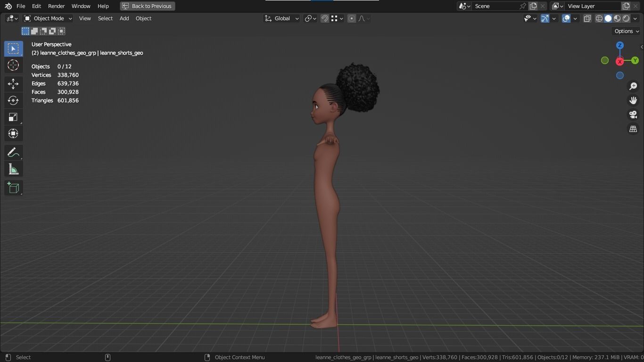
Task: Open transform pivot point dropdown
Action: coord(310,18)
